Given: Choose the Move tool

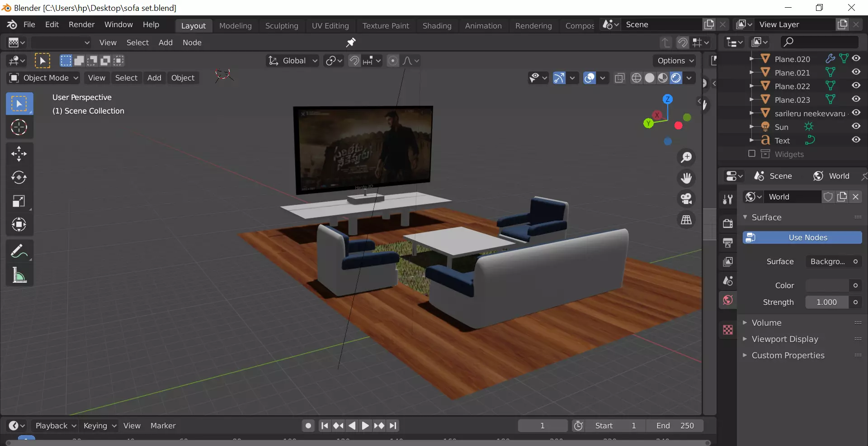Looking at the screenshot, I should [x=19, y=154].
